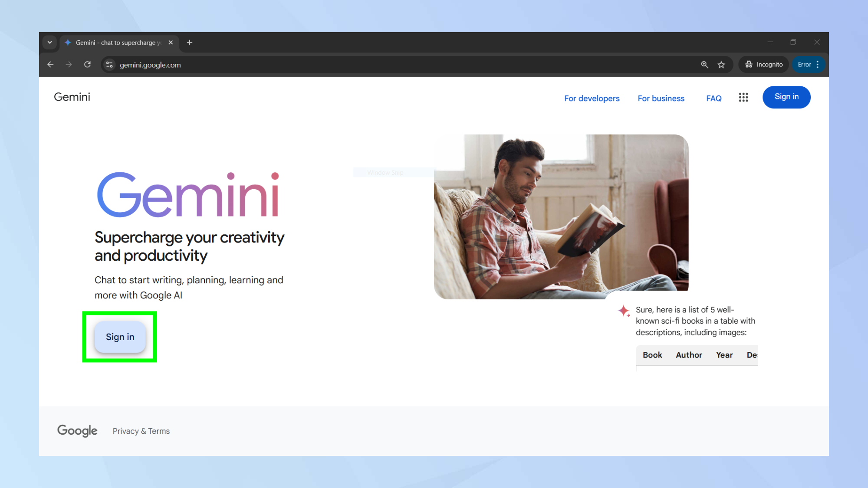Image resolution: width=868 pixels, height=488 pixels.
Task: Open the Google apps grid
Action: [x=743, y=98]
